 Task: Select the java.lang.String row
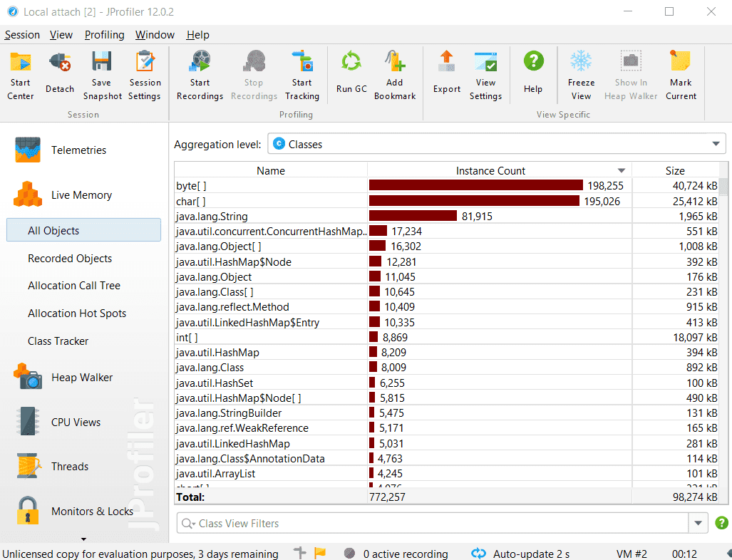pos(447,216)
